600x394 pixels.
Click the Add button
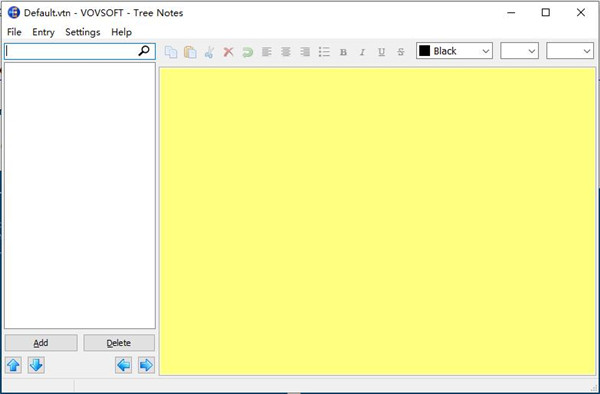41,343
